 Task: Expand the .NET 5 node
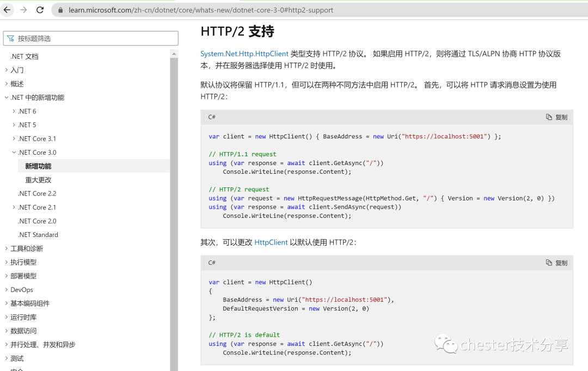point(14,125)
